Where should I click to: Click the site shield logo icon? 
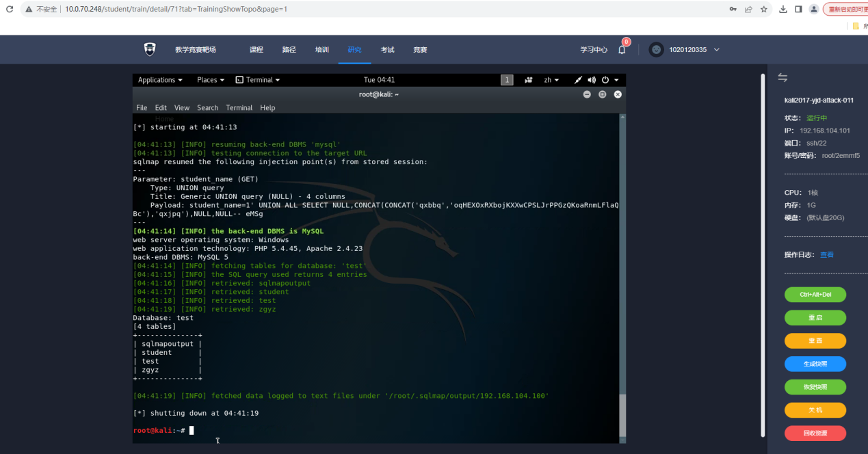pos(150,49)
